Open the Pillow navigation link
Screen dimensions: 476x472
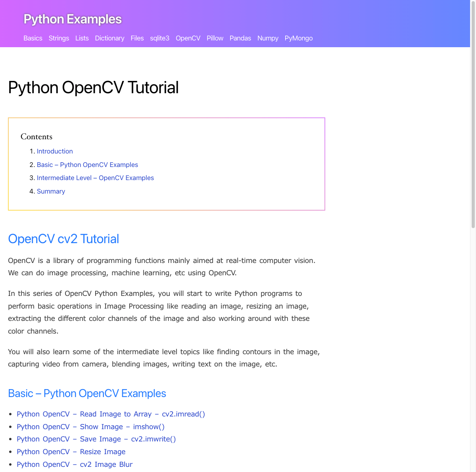(x=215, y=38)
